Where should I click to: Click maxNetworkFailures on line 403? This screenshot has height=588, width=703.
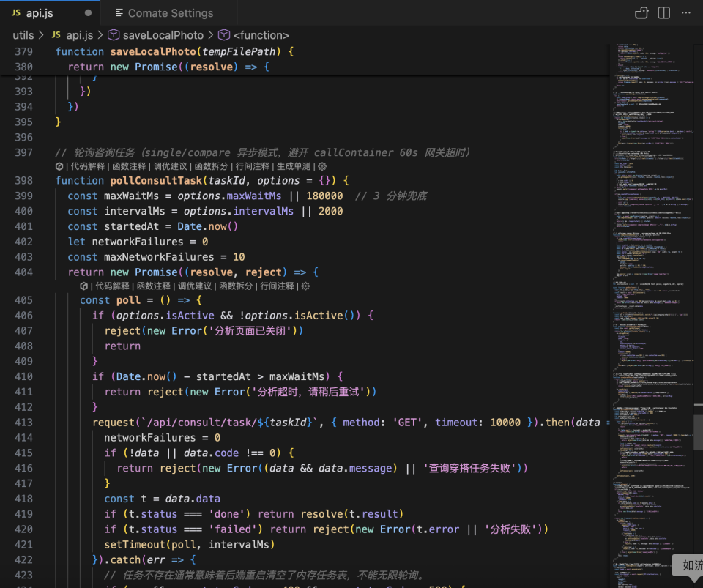coord(159,257)
